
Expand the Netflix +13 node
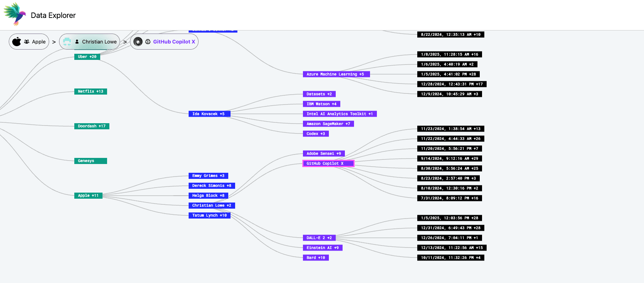[x=91, y=92]
